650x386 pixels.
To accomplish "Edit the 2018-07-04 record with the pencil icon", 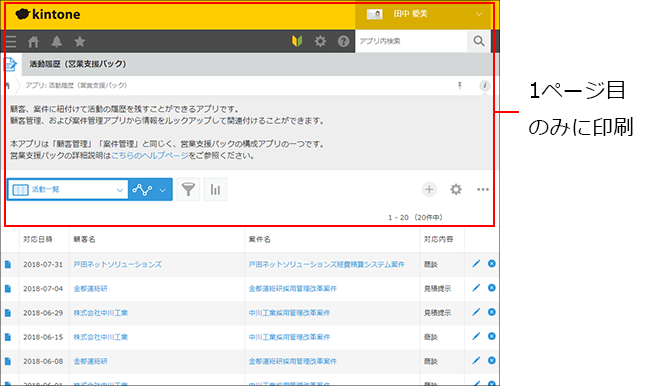I will point(476,288).
